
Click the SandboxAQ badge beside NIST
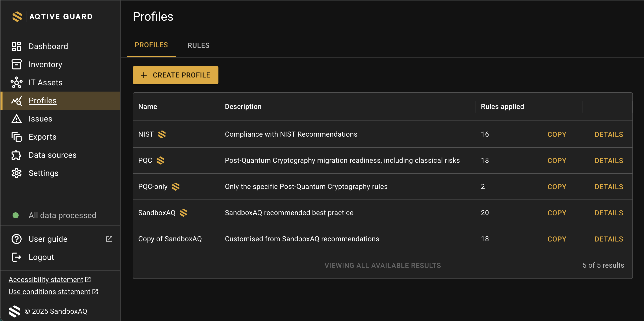coord(162,134)
